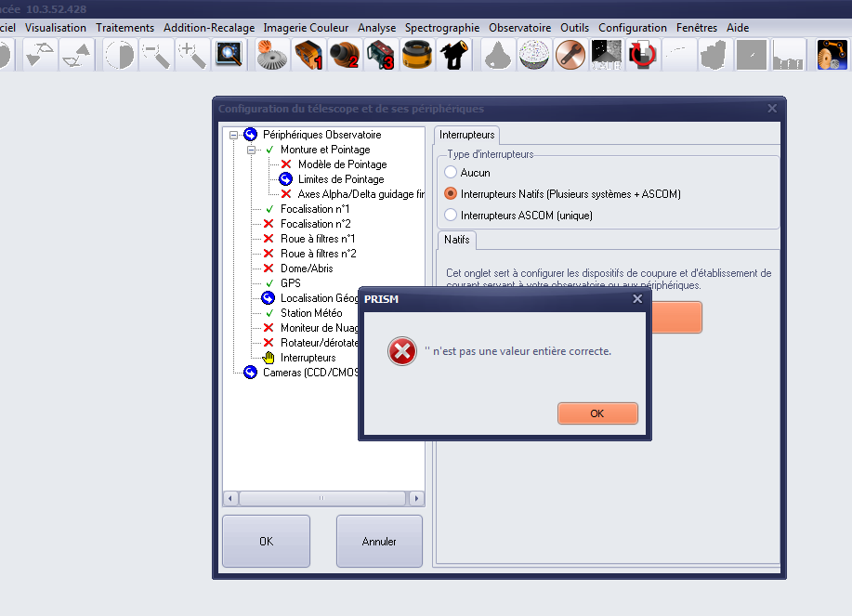Image resolution: width=852 pixels, height=616 pixels.
Task: Switch to the Natifs tab
Action: click(x=456, y=240)
